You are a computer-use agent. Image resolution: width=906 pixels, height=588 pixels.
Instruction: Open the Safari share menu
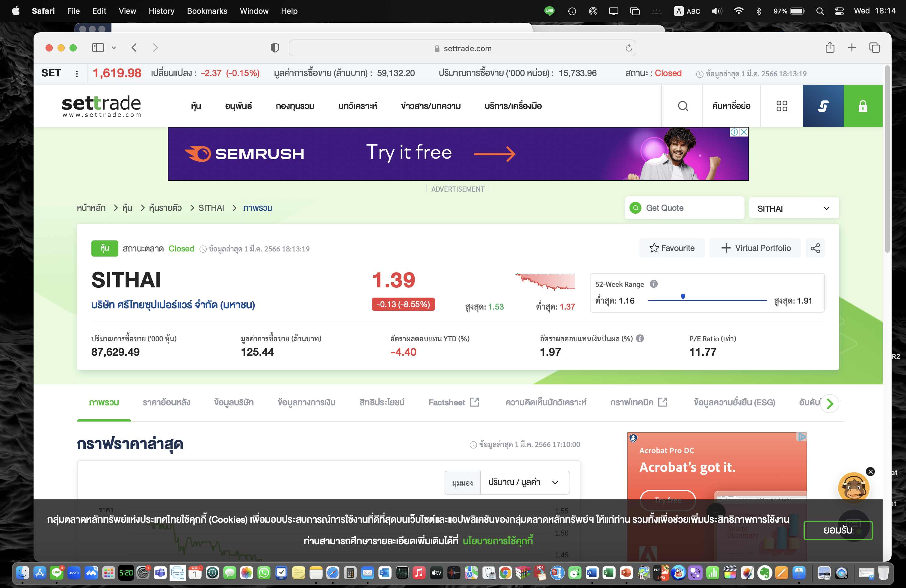[830, 48]
